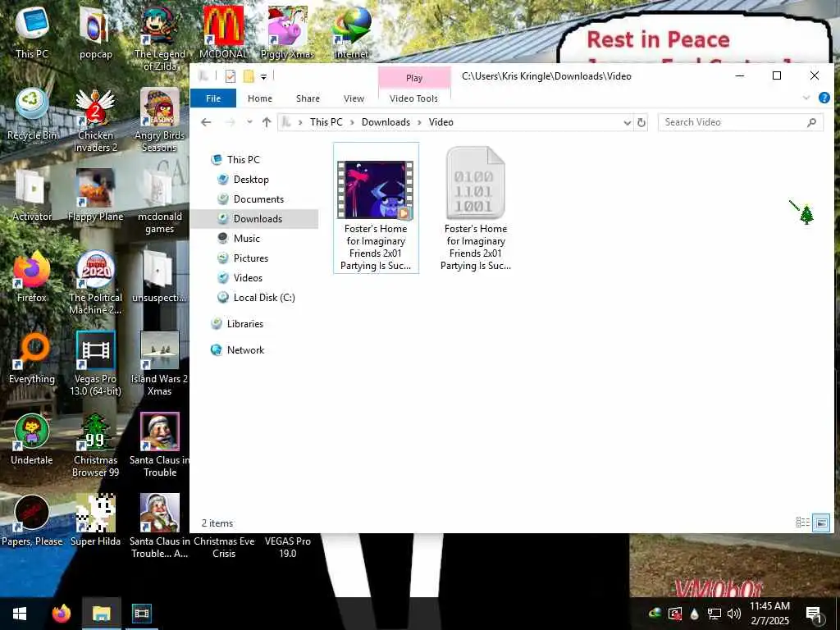This screenshot has width=840, height=630.
Task: Switch to the Home ribbon tab
Action: coord(260,98)
